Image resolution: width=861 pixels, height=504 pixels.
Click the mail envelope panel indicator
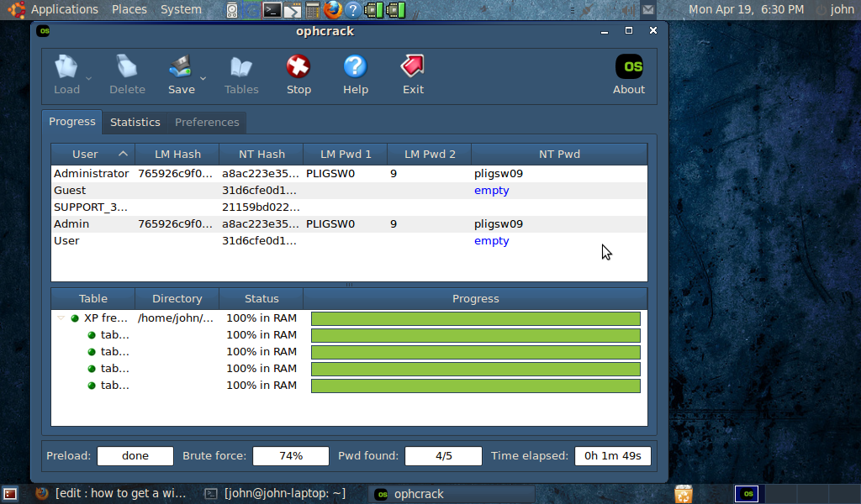pos(648,9)
